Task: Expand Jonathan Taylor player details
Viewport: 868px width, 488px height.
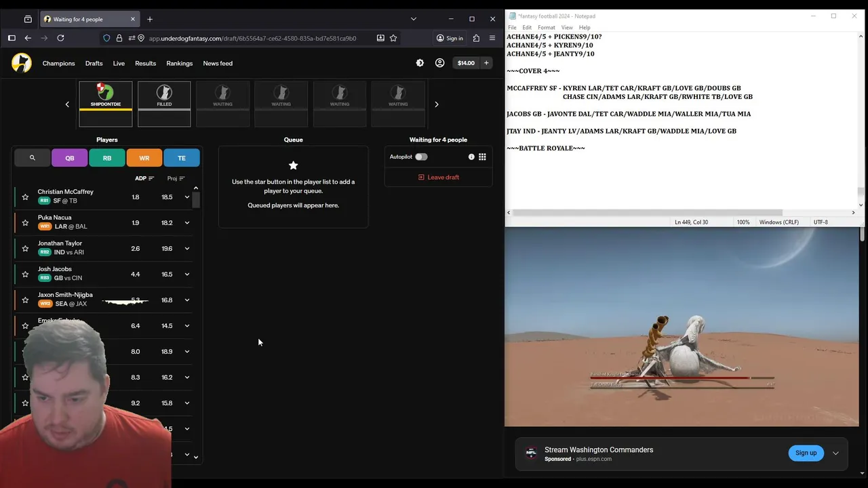Action: pos(187,249)
